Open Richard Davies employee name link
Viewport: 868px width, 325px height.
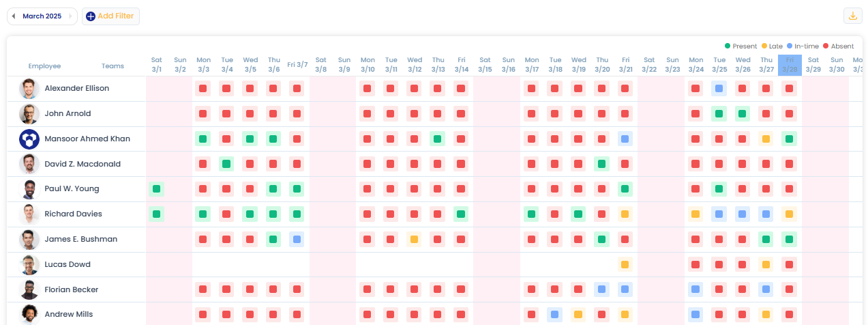click(x=73, y=214)
